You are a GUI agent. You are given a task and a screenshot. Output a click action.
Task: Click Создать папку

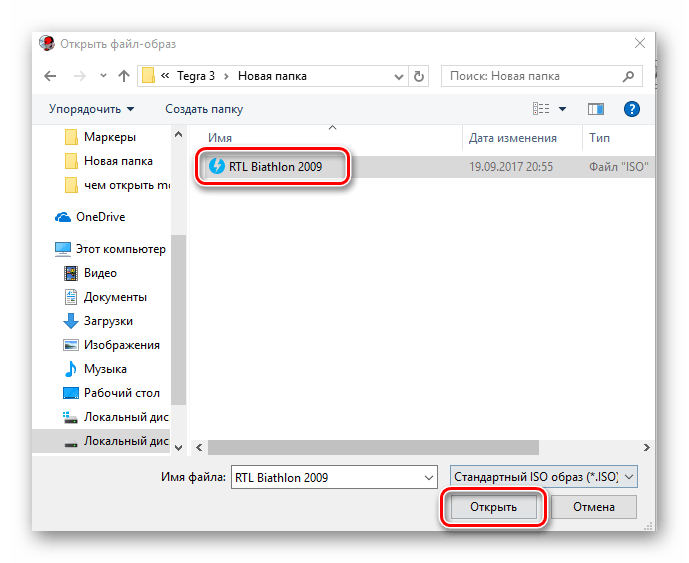point(204,109)
